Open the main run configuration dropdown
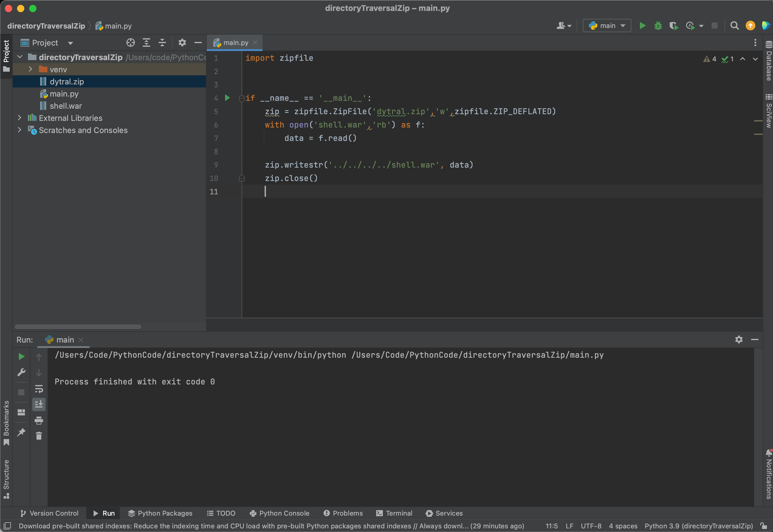Image resolution: width=773 pixels, height=532 pixels. point(606,26)
